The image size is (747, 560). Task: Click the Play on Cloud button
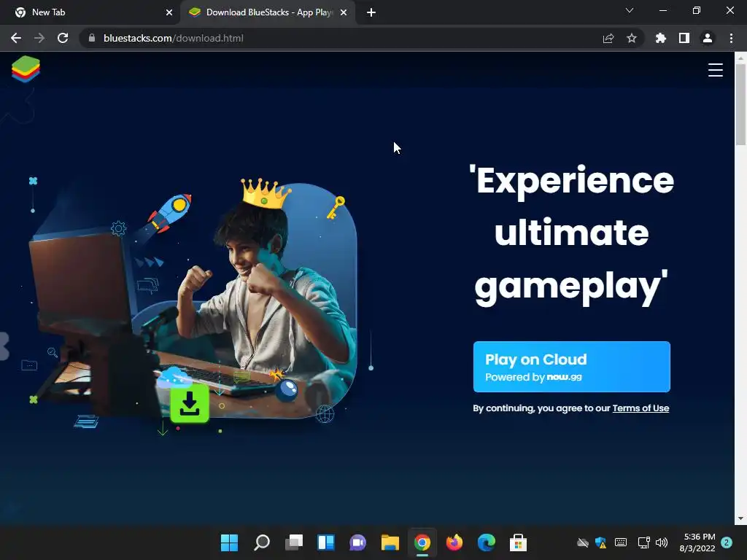point(571,367)
